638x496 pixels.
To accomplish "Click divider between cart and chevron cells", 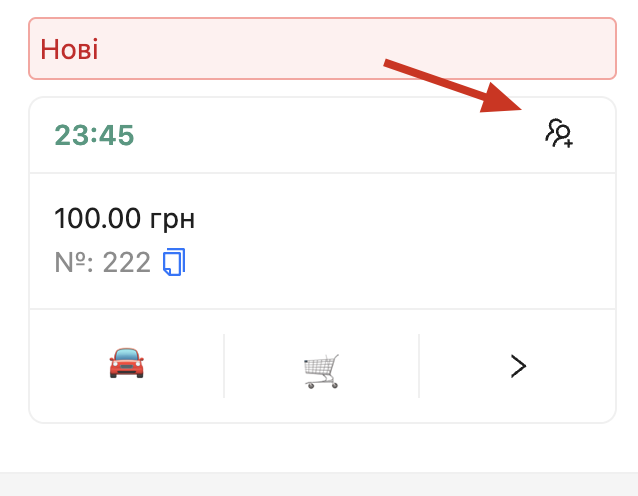I will pyautogui.click(x=419, y=366).
